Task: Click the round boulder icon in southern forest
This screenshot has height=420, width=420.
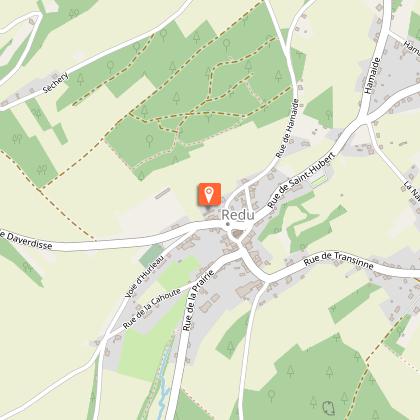Action: click(329, 407)
